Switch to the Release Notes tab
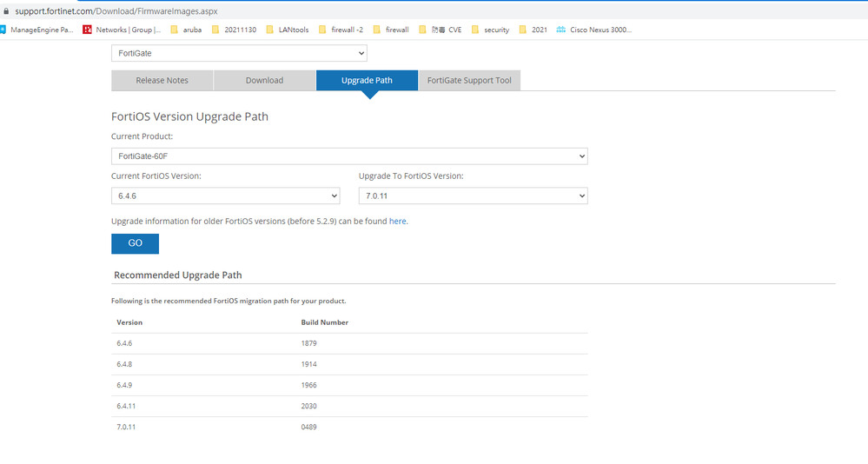This screenshot has height=464, width=868. coord(162,81)
